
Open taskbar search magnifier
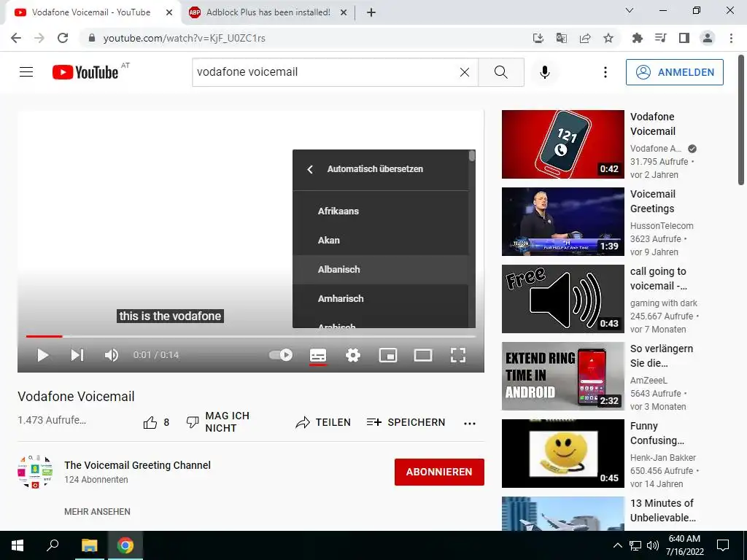click(53, 545)
